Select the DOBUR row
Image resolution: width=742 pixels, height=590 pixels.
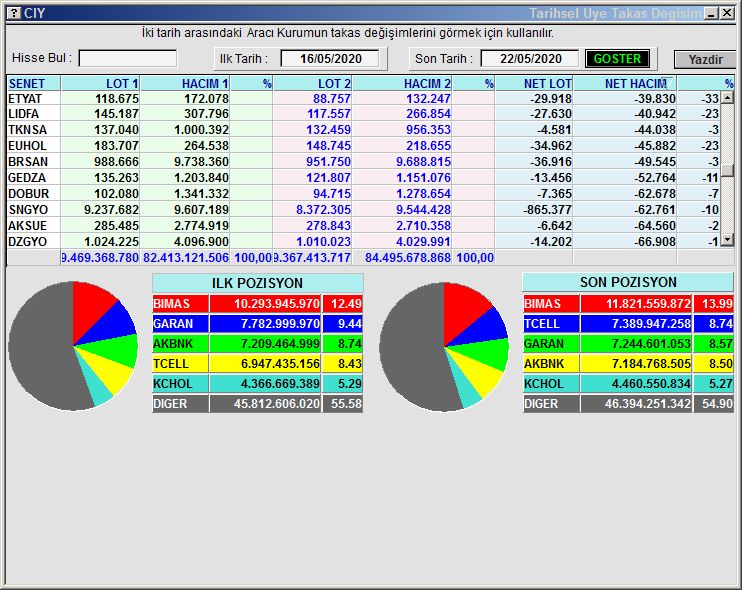point(363,194)
